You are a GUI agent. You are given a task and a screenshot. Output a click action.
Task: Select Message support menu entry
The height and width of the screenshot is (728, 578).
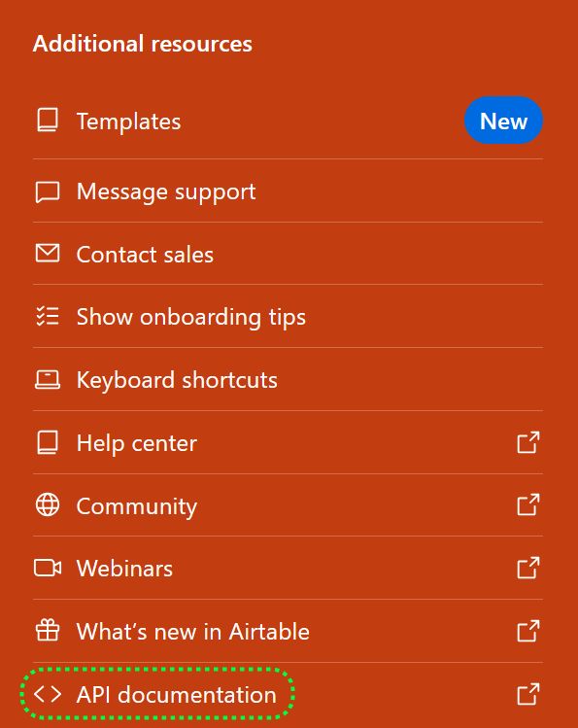click(x=288, y=191)
